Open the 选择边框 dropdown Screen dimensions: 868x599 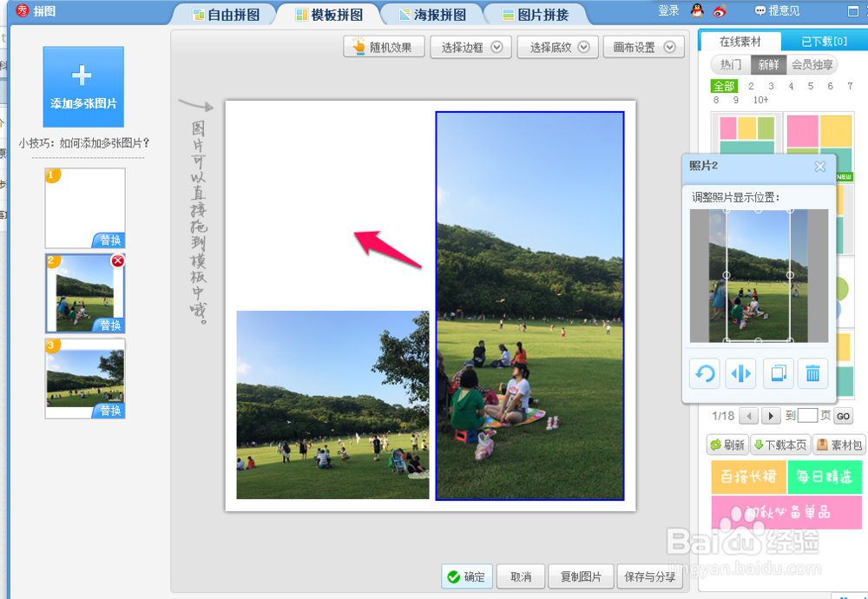[470, 46]
